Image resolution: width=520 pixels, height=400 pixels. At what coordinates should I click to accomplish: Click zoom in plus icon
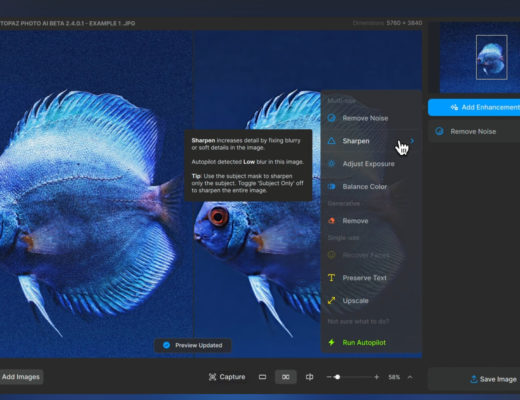pos(377,377)
